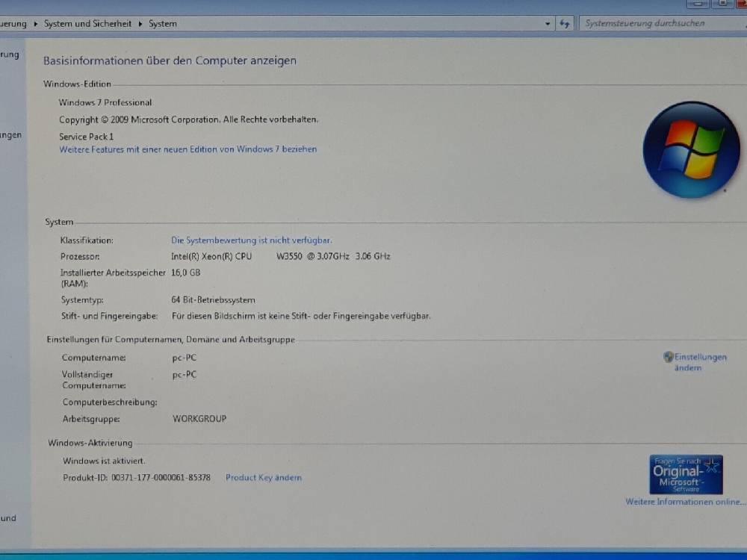Open the breadcrumb arrow after 'System und Sicherheit'
This screenshot has width=747, height=560.
(140, 24)
